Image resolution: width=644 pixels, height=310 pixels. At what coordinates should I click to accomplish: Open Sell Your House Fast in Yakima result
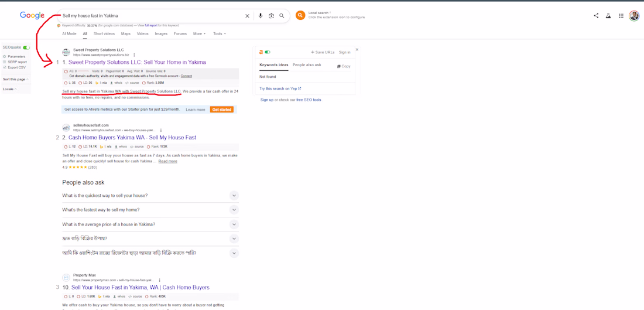(x=141, y=287)
